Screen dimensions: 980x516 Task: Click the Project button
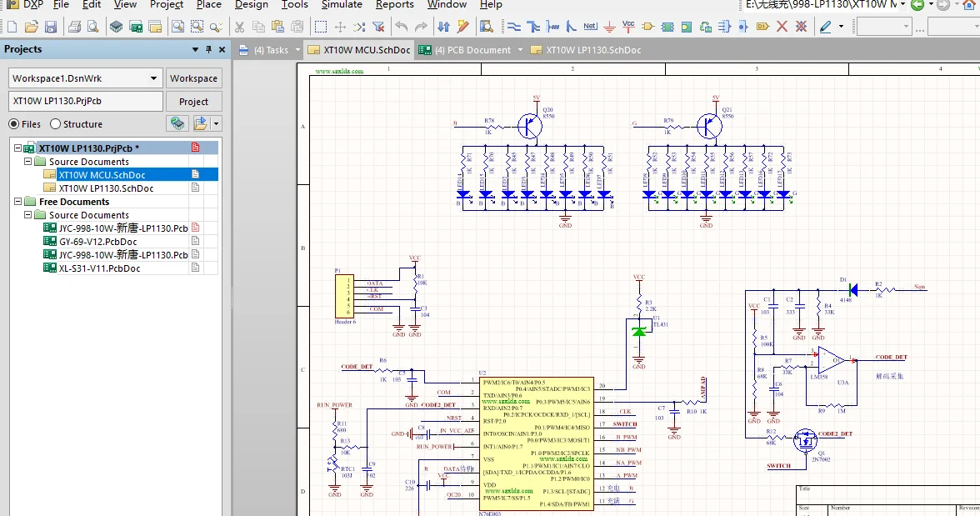tap(193, 102)
